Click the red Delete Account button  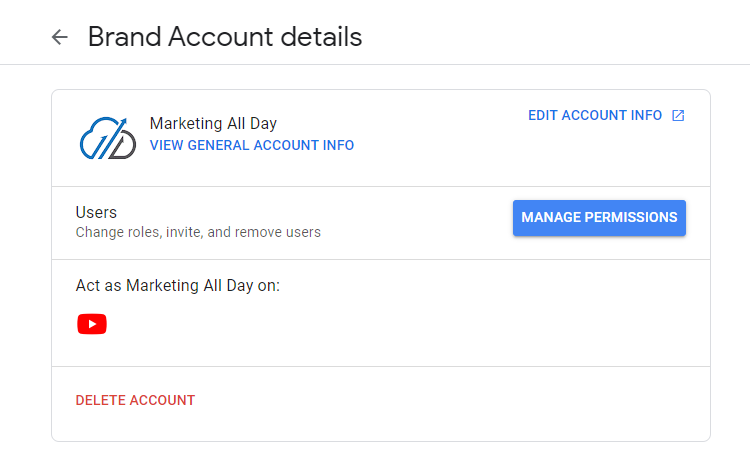[x=135, y=400]
